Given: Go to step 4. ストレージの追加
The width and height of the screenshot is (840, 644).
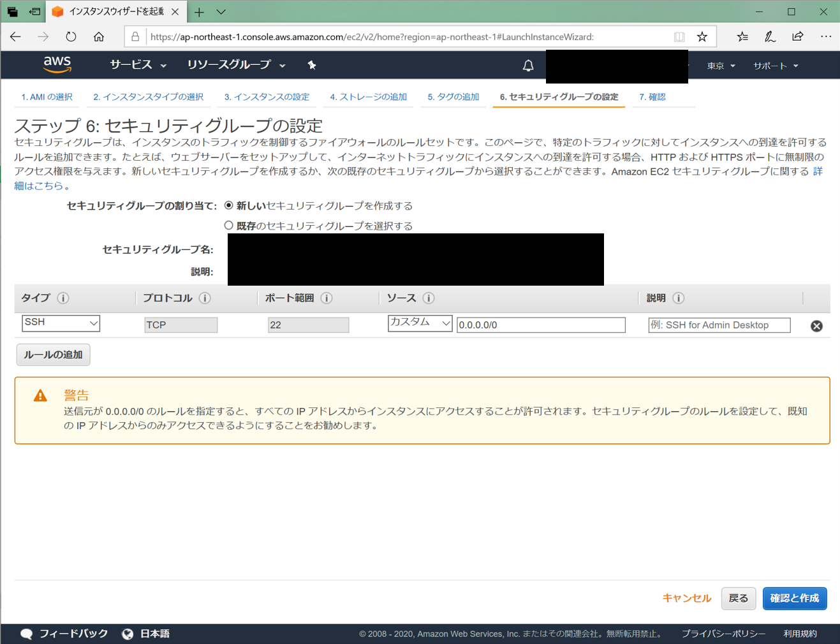Looking at the screenshot, I should [368, 97].
